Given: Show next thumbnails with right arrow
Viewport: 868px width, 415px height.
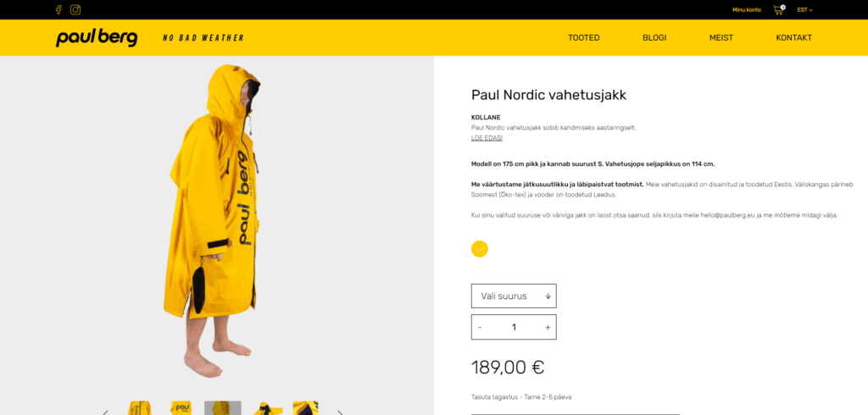Looking at the screenshot, I should 340,412.
